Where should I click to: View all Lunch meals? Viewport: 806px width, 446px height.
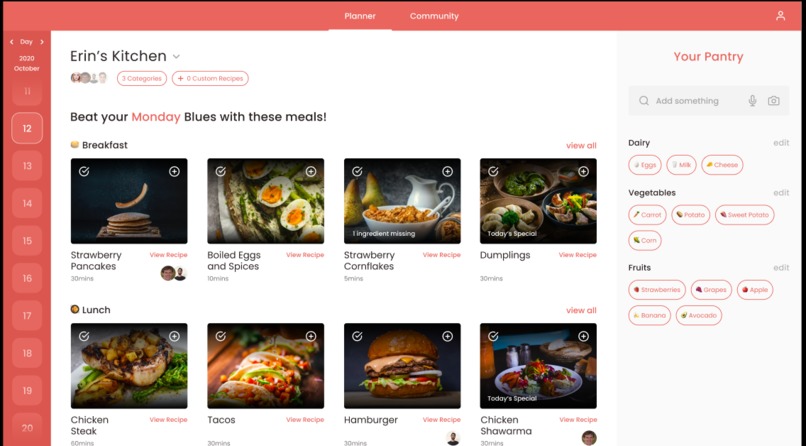(581, 310)
